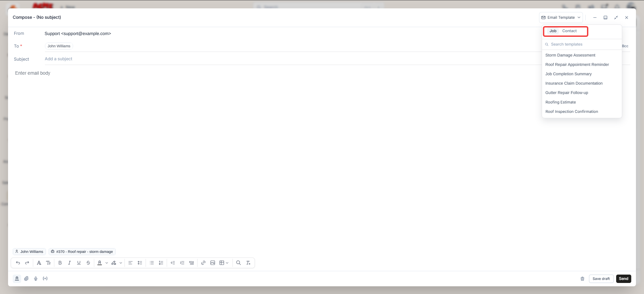Toggle underline formatting
This screenshot has width=644, height=294.
pyautogui.click(x=79, y=263)
